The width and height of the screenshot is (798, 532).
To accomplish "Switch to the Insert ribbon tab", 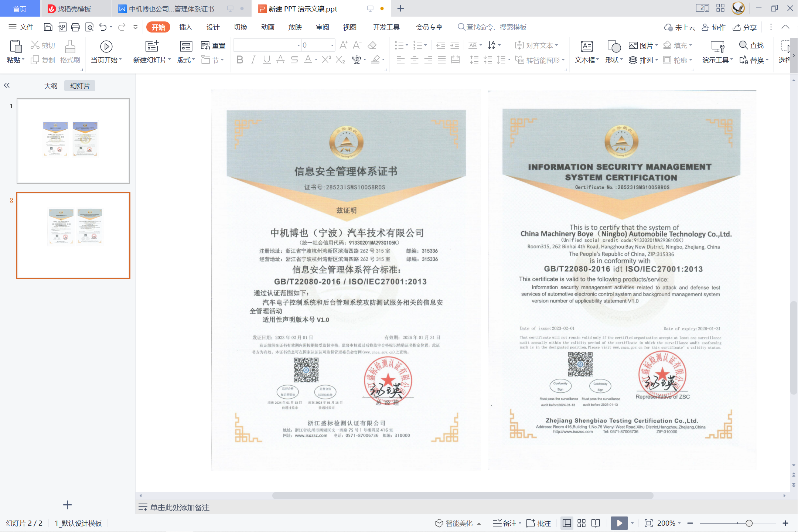I will pos(185,27).
